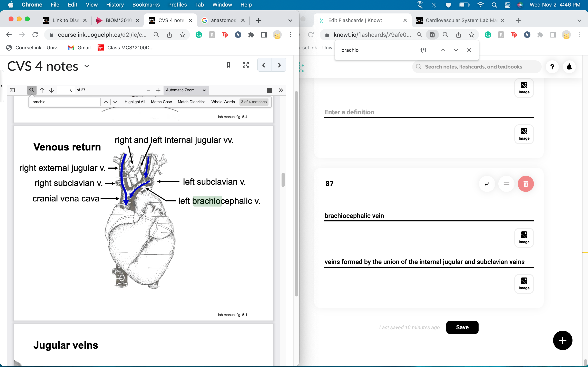Click the drag handle on card 87
Viewport: 588px width, 367px height.
pyautogui.click(x=506, y=184)
